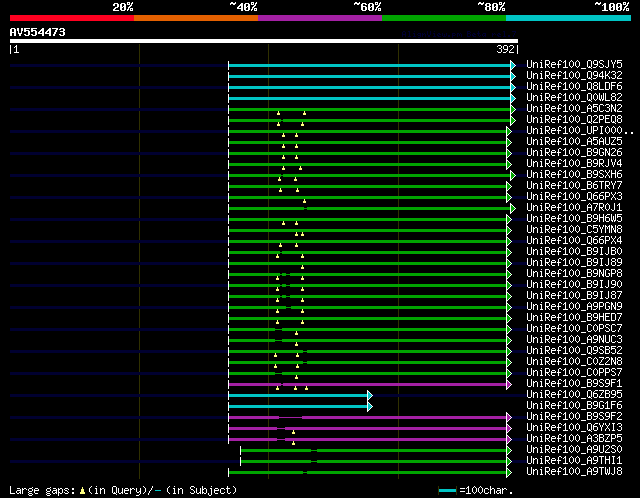Open the UniRef100_A9THI1 label
Image resolution: width=640 pixels, height=498 pixels.
click(x=574, y=461)
